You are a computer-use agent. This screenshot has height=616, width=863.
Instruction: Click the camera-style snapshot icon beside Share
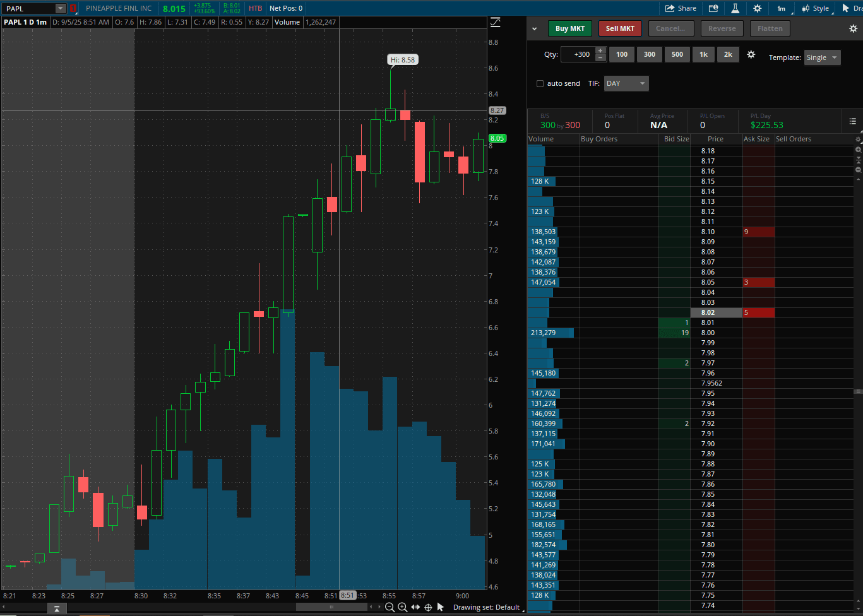(713, 8)
